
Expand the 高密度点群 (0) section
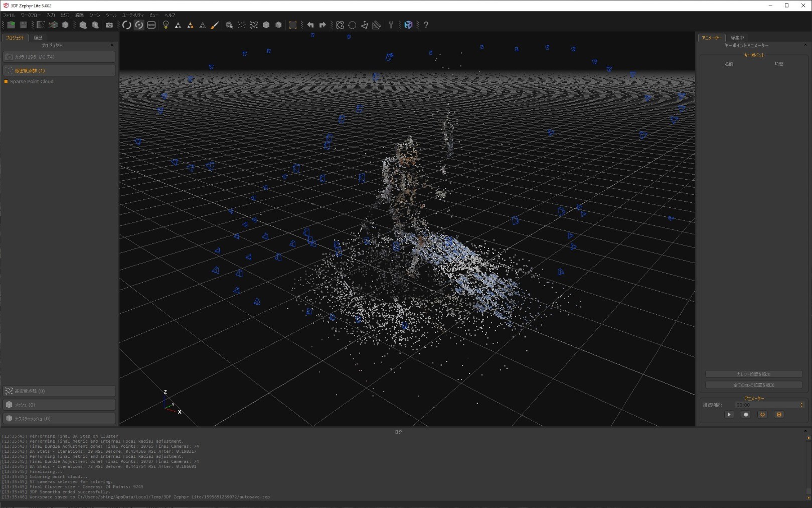pyautogui.click(x=59, y=391)
